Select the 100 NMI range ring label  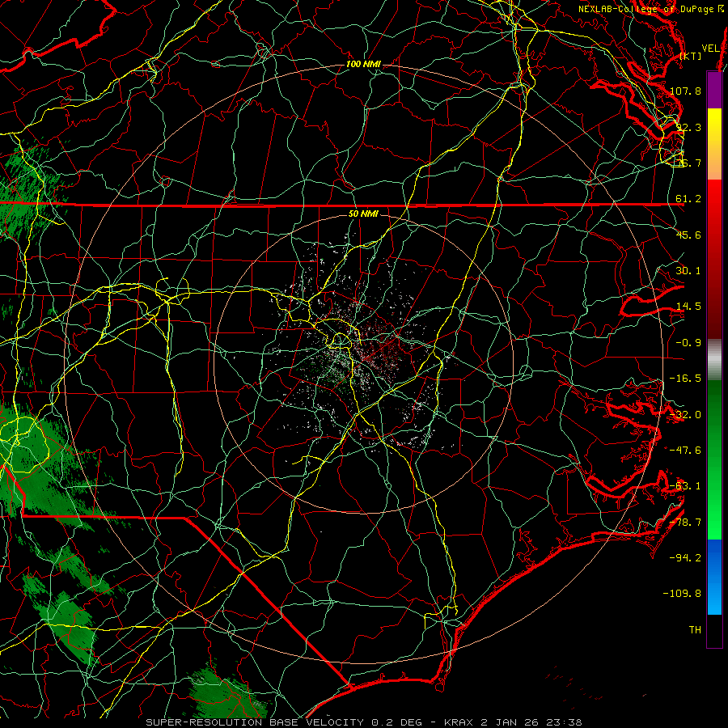(362, 64)
